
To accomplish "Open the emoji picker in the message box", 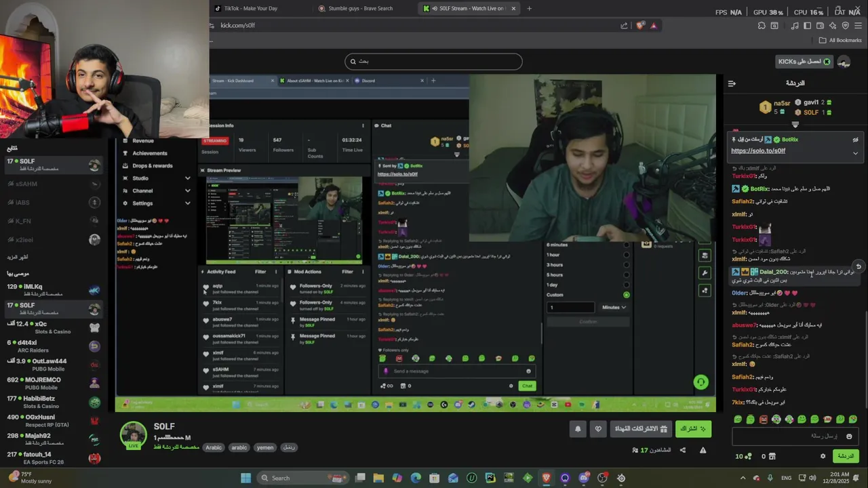I will 848,436.
